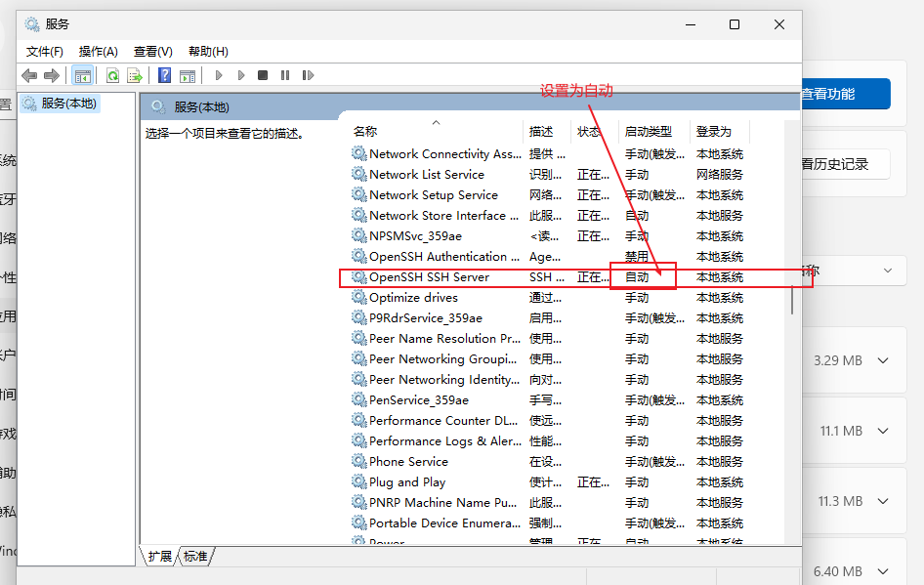Click the Forward arrow in the toolbar
Screen dimensions: 924x585
click(52, 75)
